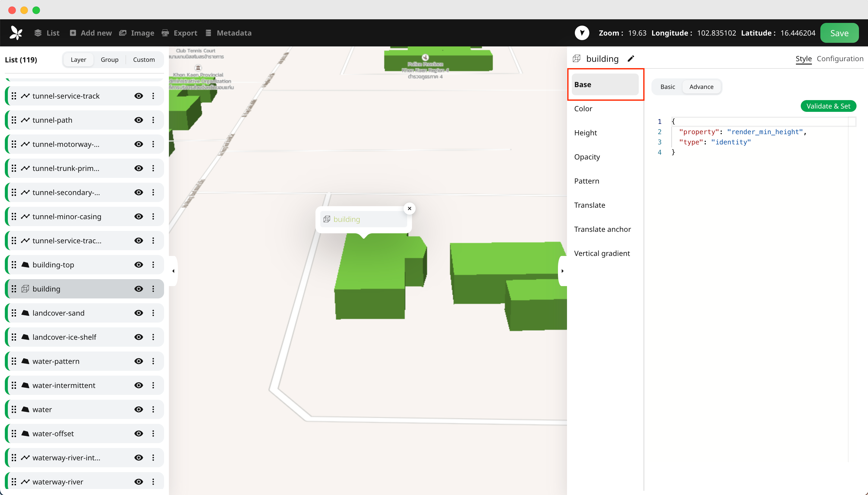Open more options for the water layer
Image resolution: width=868 pixels, height=495 pixels.
(x=154, y=410)
